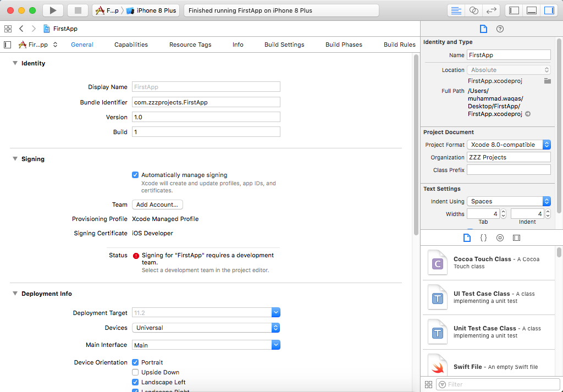
Task: Switch library to icon grid view
Action: coord(428,384)
